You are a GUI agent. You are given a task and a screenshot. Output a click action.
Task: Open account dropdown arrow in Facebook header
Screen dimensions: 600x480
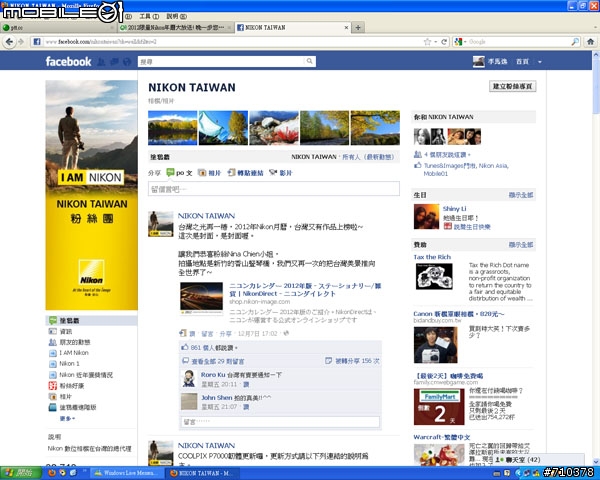point(540,62)
